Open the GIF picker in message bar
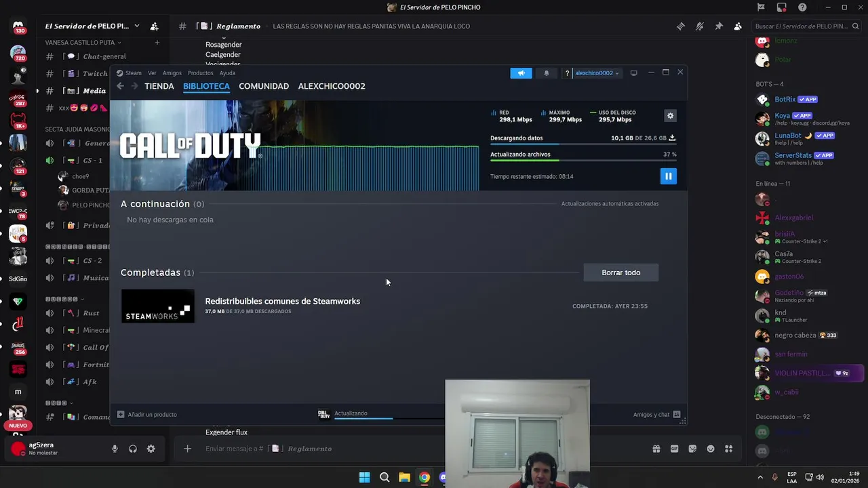Viewport: 868px width, 488px height. coord(675,449)
